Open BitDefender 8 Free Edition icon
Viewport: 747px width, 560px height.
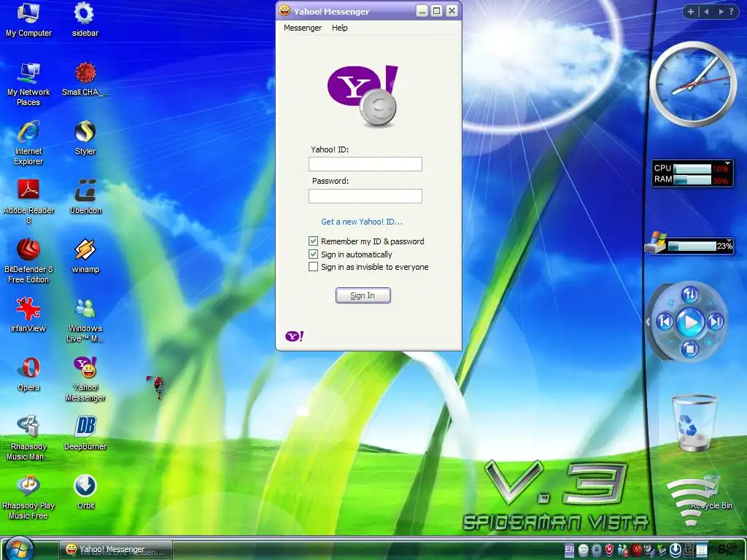(x=28, y=260)
